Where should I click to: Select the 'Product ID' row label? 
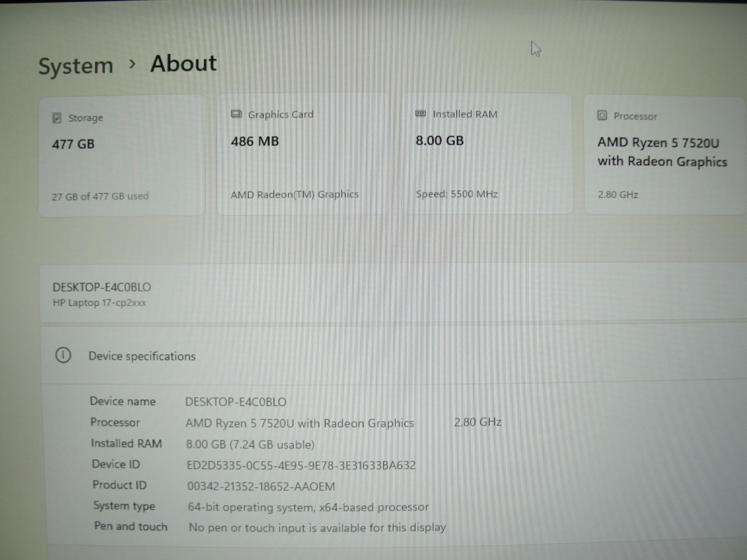pyautogui.click(x=120, y=485)
